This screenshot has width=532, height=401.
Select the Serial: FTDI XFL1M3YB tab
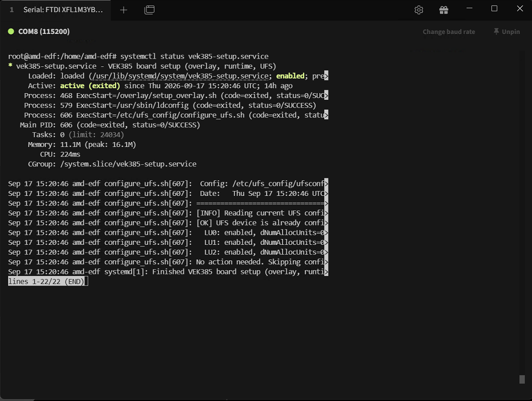tap(56, 10)
